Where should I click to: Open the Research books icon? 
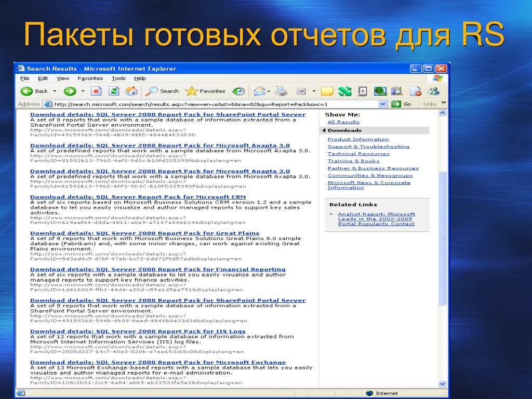[x=396, y=91]
